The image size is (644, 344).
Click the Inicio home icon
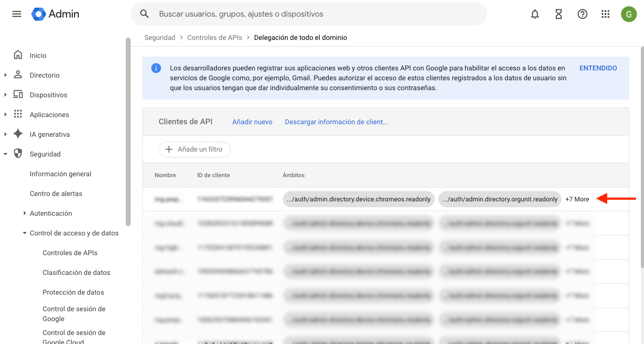(18, 55)
